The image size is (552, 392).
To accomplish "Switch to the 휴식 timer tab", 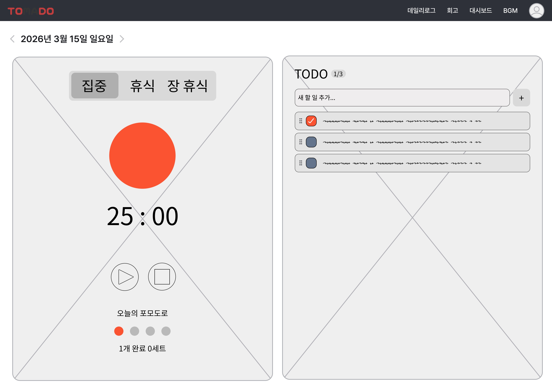I will click(x=142, y=86).
